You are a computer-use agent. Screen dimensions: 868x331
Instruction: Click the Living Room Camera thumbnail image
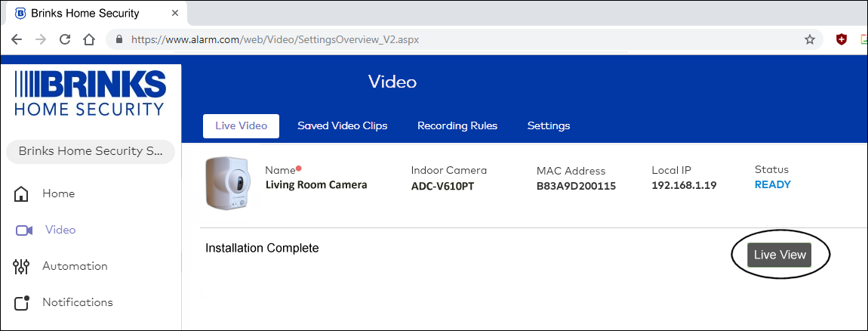pos(227,184)
